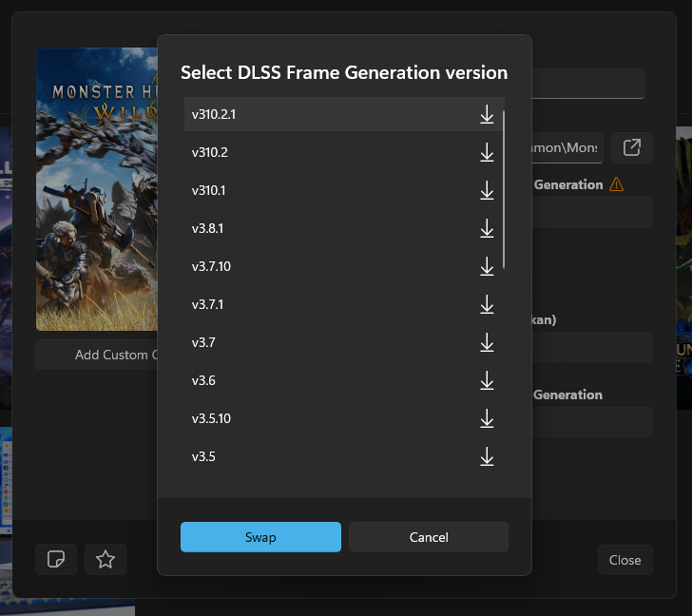This screenshot has height=616, width=692.
Task: Click the Frame Generation warning triangle
Action: click(617, 184)
